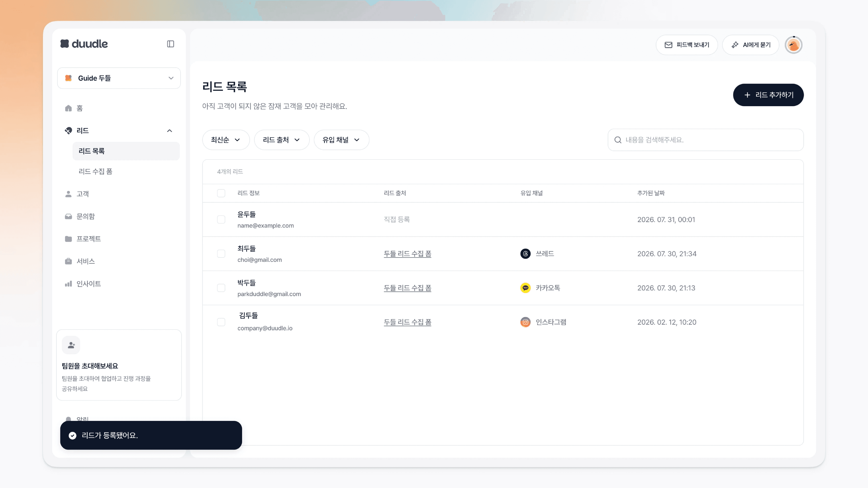868x488 pixels.
Task: Click the 프로젝트 folder icon
Action: [x=68, y=239]
